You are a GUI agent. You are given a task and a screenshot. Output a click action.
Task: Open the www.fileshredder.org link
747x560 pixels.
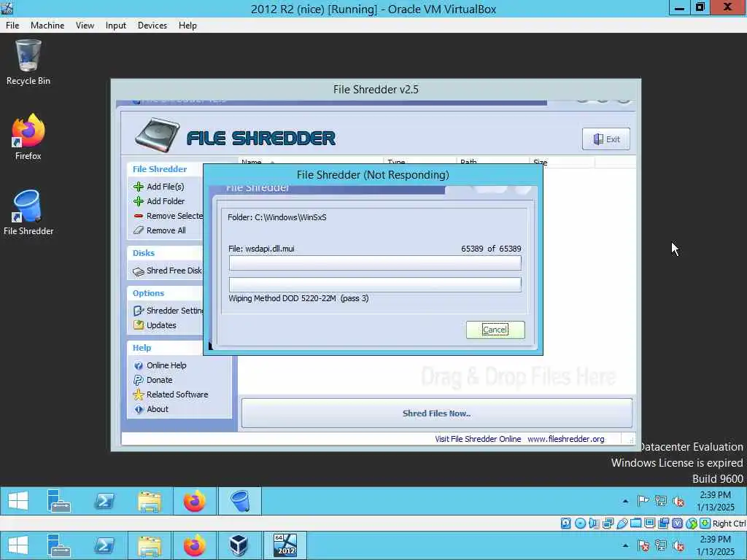click(x=565, y=439)
